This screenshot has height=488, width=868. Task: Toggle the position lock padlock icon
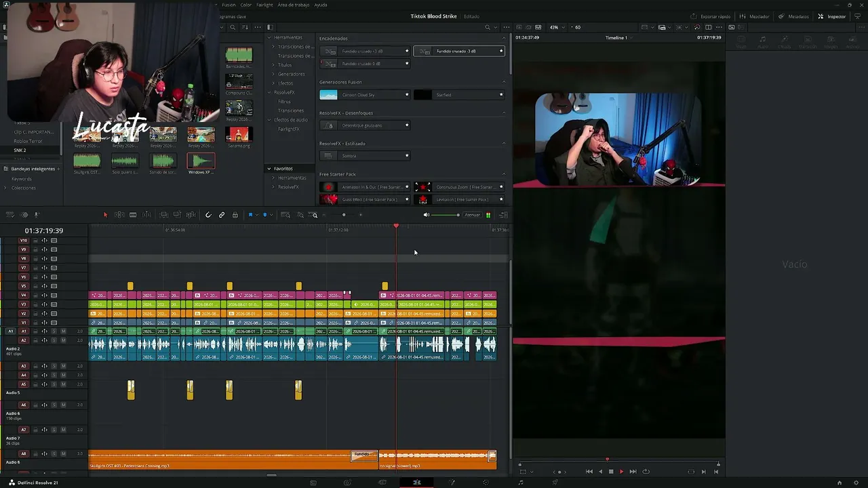coord(235,215)
